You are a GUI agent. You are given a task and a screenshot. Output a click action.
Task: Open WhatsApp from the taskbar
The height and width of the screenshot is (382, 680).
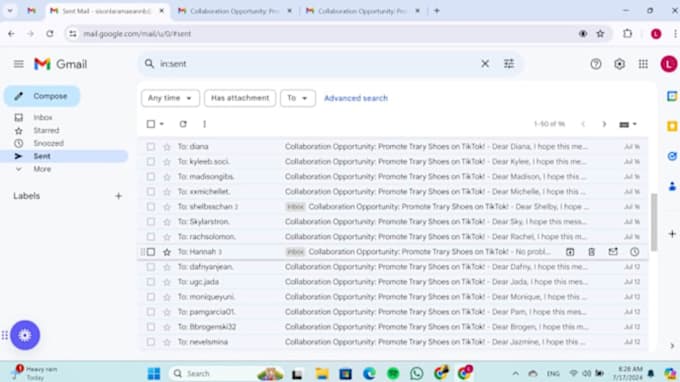416,373
